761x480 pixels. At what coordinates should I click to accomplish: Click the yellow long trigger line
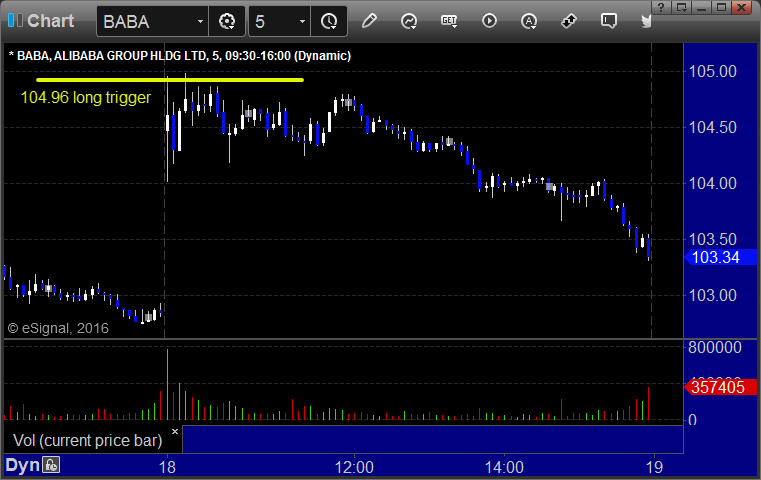[170, 80]
